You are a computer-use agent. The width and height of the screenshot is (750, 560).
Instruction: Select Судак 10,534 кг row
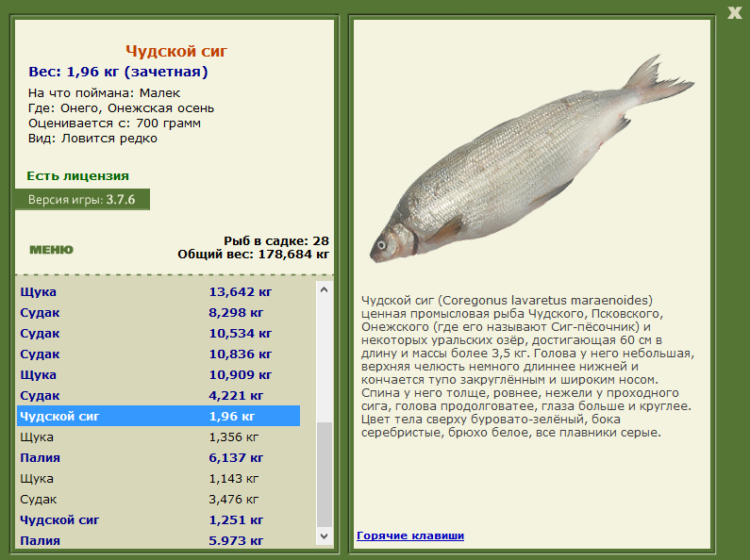coord(158,333)
